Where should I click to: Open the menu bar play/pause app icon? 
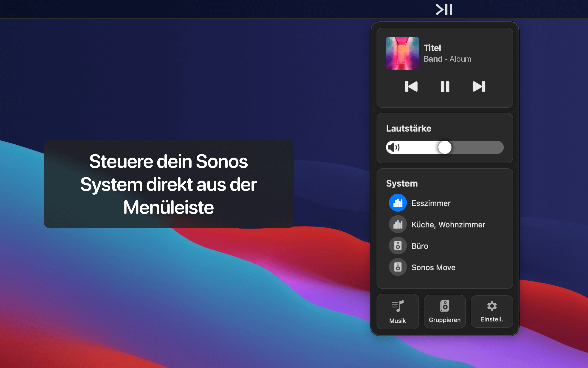pos(444,9)
